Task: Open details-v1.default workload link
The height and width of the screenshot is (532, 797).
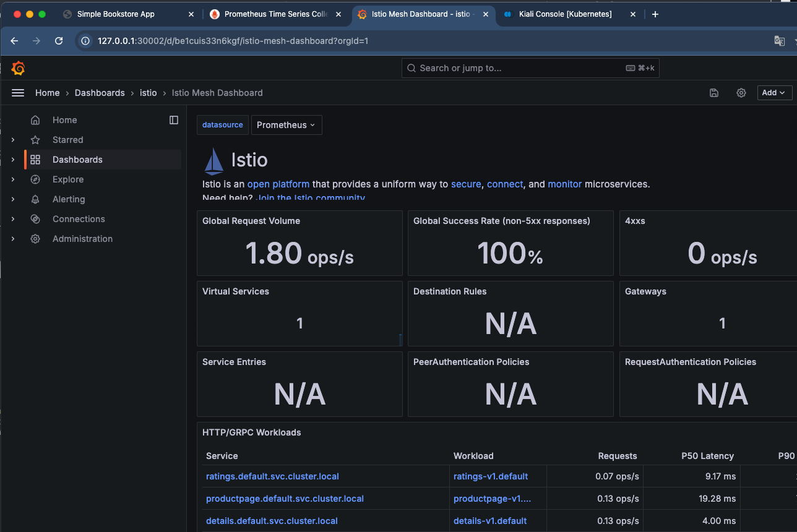Action: (490, 521)
